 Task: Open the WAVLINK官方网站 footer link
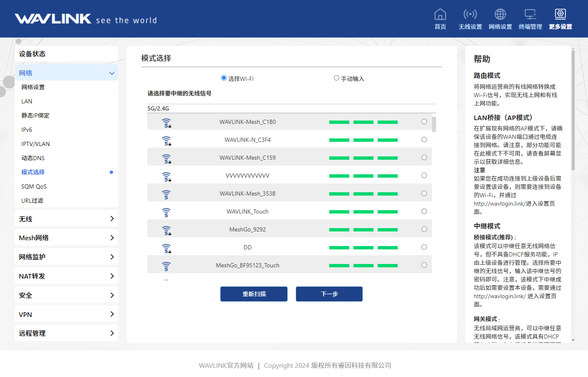pyautogui.click(x=226, y=365)
